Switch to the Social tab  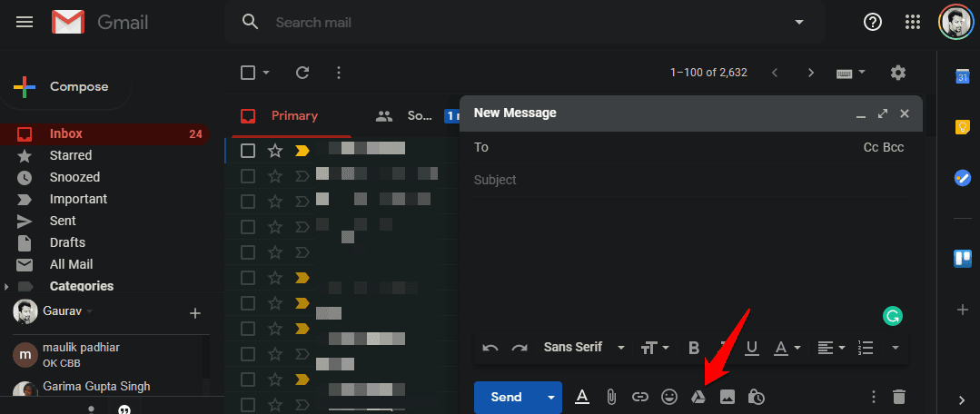pos(403,116)
